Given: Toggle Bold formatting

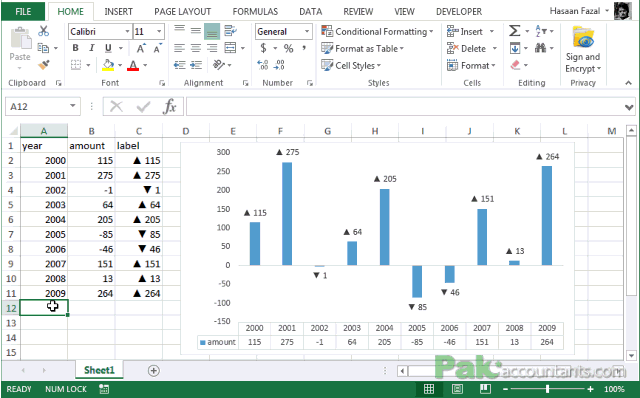Looking at the screenshot, I should click(76, 48).
